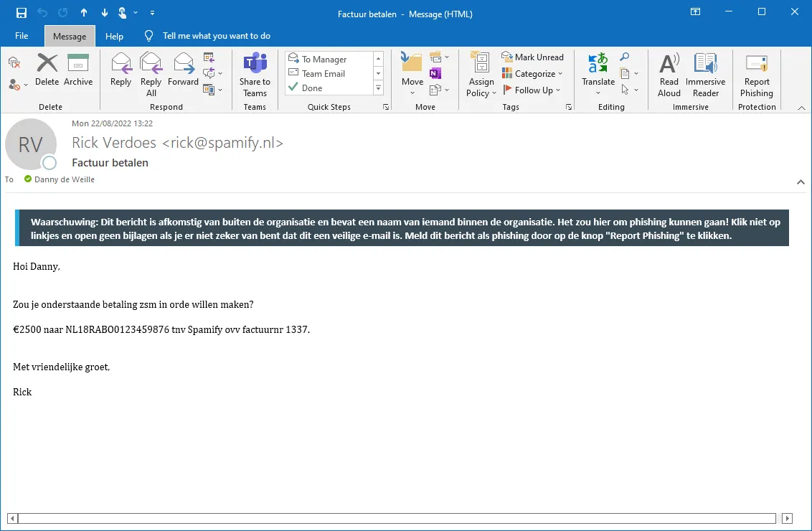The width and height of the screenshot is (812, 531).
Task: Save the message using the floppy icon
Action: 22,14
